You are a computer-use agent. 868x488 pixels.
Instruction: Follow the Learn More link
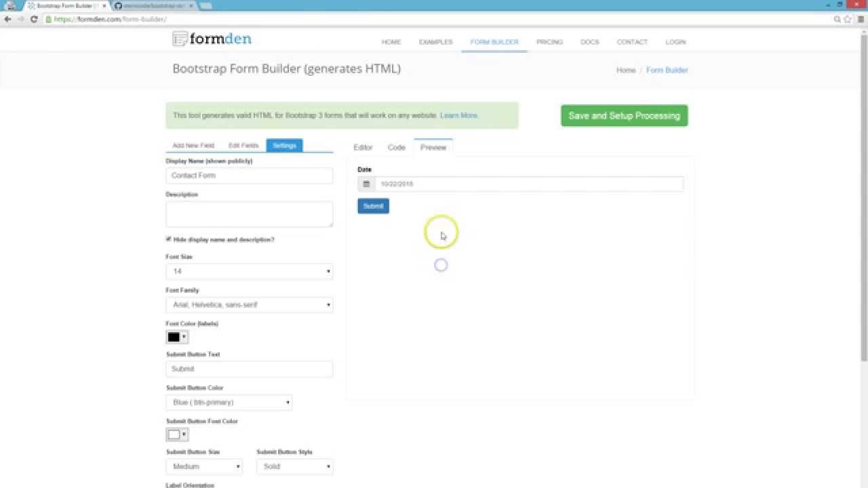click(459, 115)
